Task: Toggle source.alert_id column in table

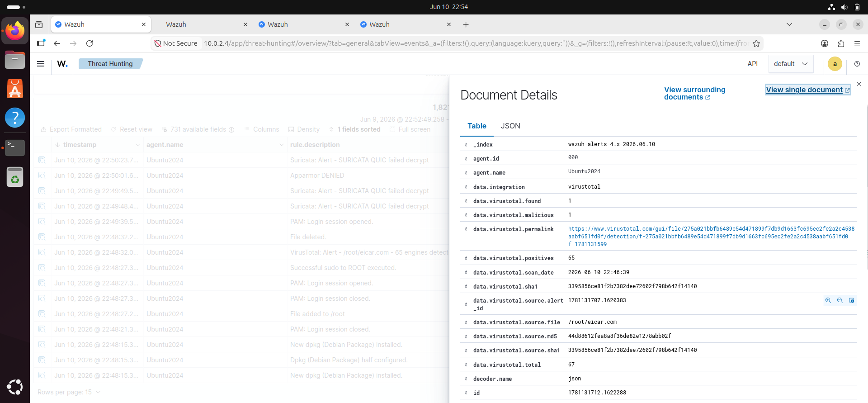Action: [851, 300]
